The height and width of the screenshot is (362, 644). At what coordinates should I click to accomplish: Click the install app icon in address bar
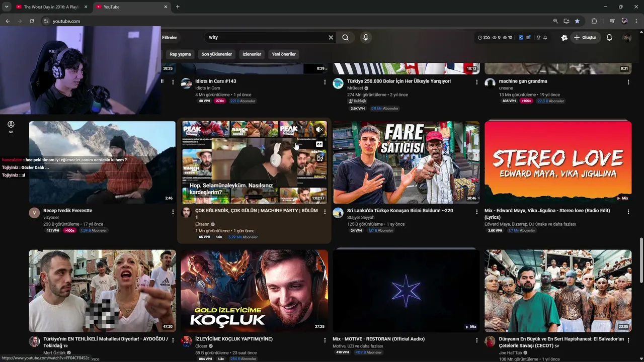pos(567,21)
